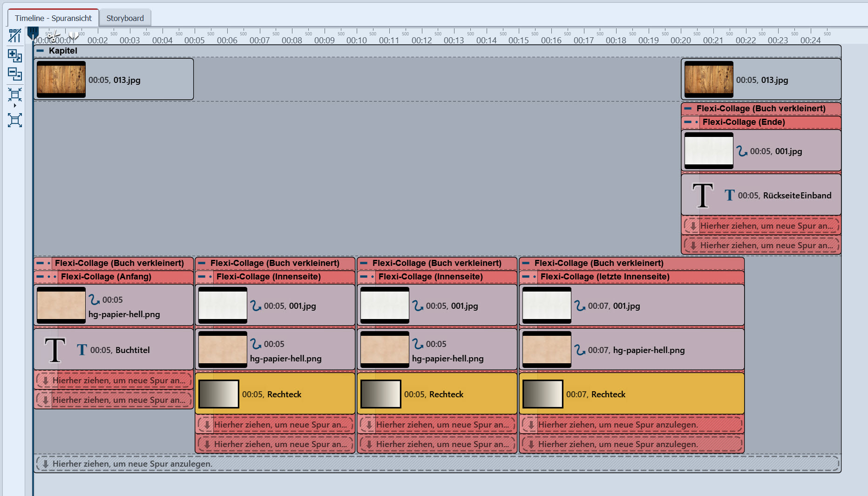
Task: Click the zoom icon with outward arrows
Action: pos(15,120)
